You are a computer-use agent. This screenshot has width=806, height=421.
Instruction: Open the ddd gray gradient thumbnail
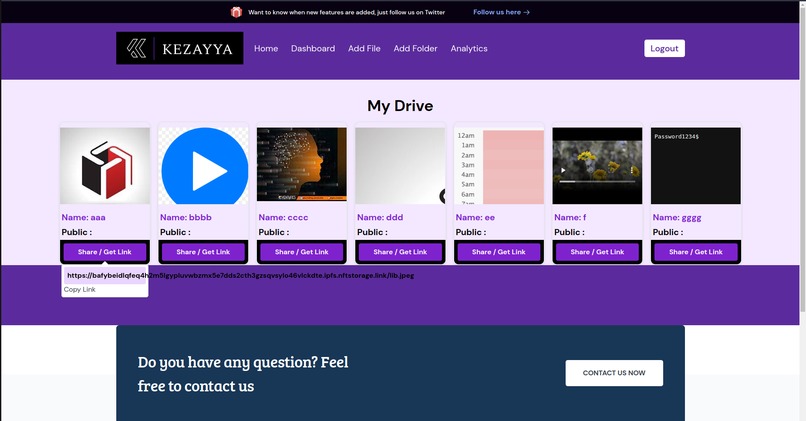pyautogui.click(x=400, y=166)
